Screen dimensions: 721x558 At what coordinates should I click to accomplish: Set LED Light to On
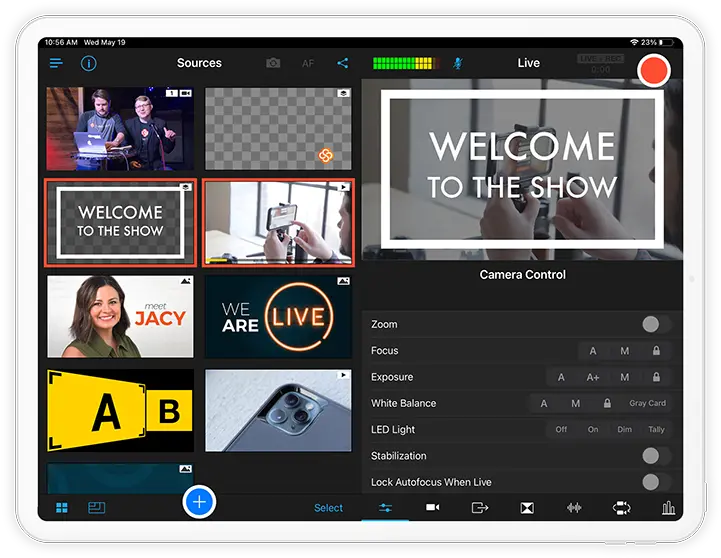pyautogui.click(x=593, y=429)
